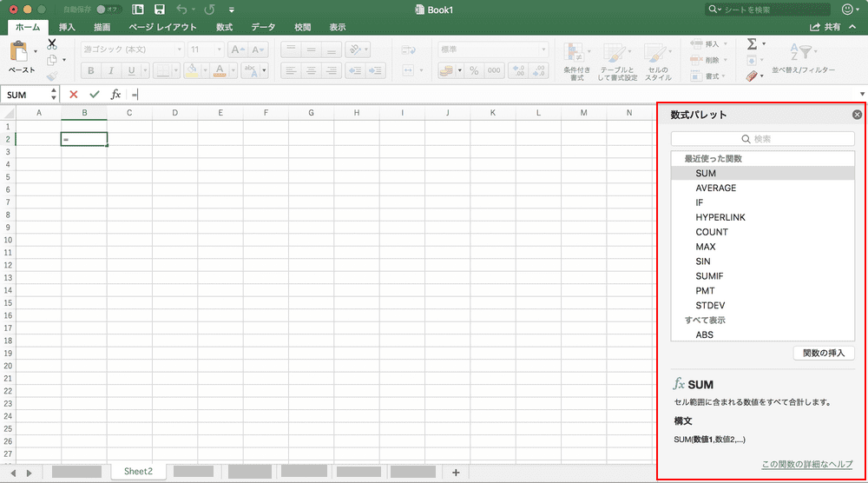Switch to the Page Layout ribbon tab
Screen dimensions: 868x483
[x=163, y=27]
